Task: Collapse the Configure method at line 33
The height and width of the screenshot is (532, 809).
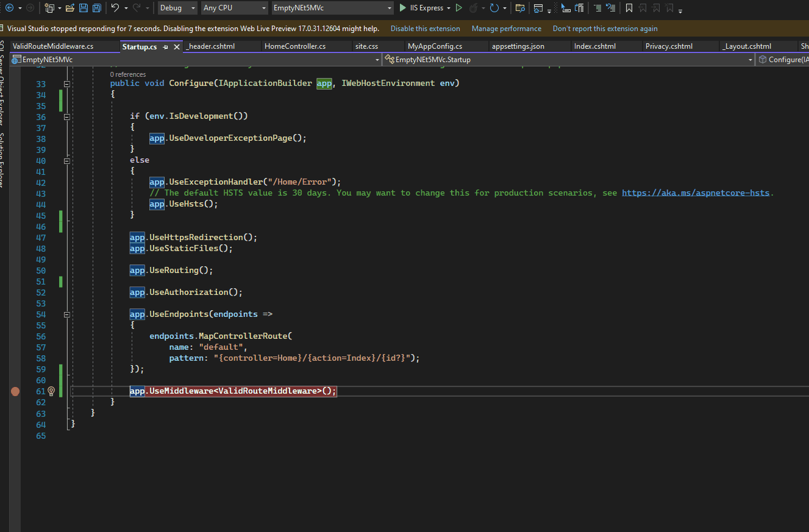Action: tap(66, 83)
